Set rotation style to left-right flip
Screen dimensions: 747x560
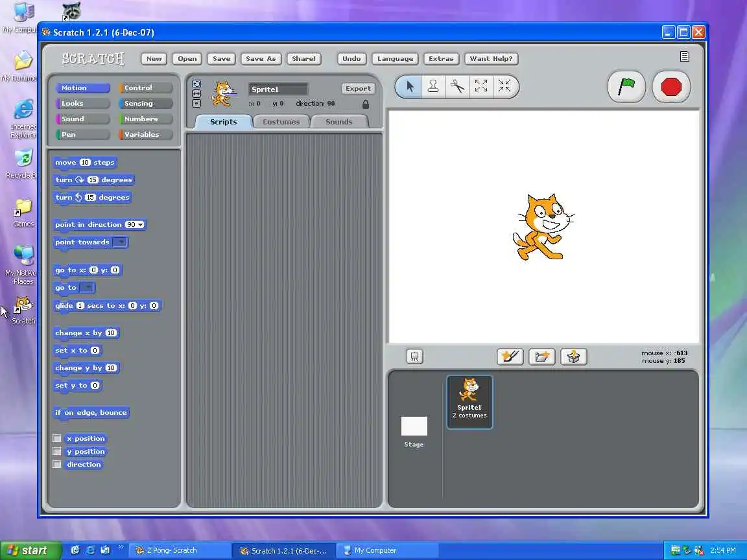click(x=196, y=94)
